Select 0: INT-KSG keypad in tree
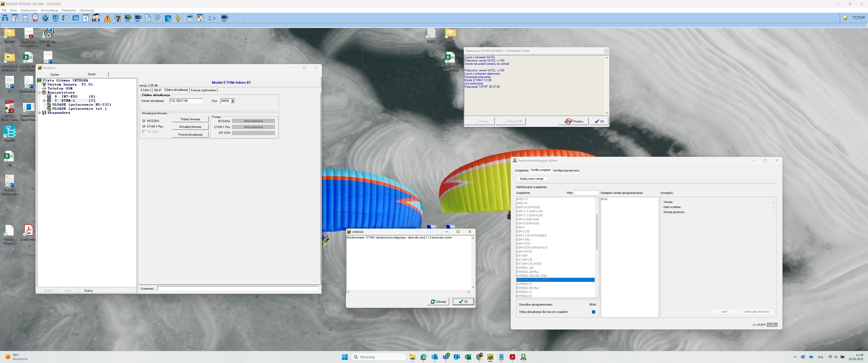 pos(75,97)
